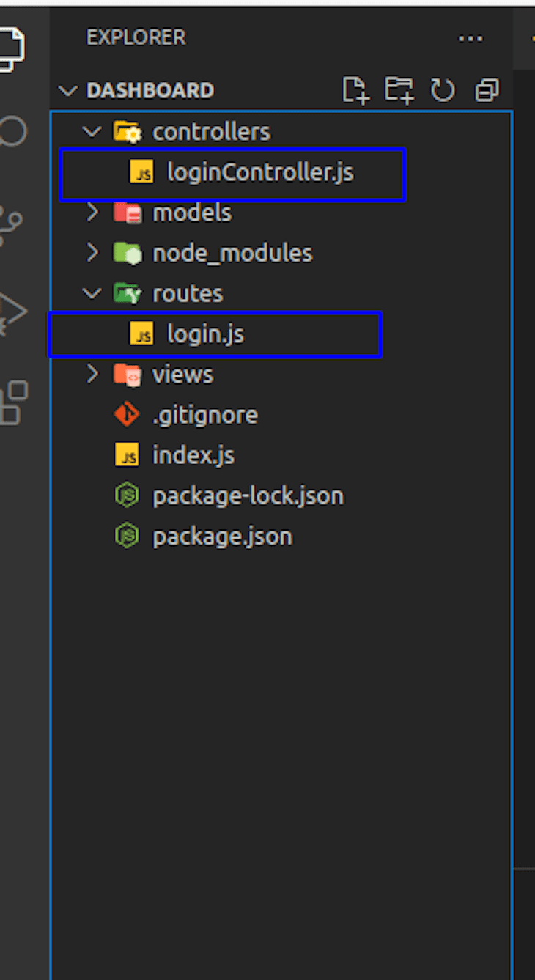Open the Explorer more actions menu
Image resolution: width=535 pixels, height=980 pixels.
tap(471, 39)
